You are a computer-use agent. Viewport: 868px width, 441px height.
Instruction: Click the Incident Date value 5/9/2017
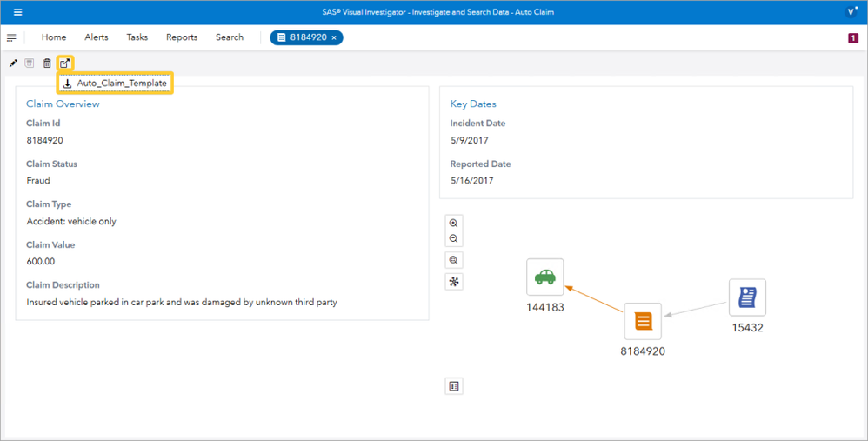[x=470, y=140]
